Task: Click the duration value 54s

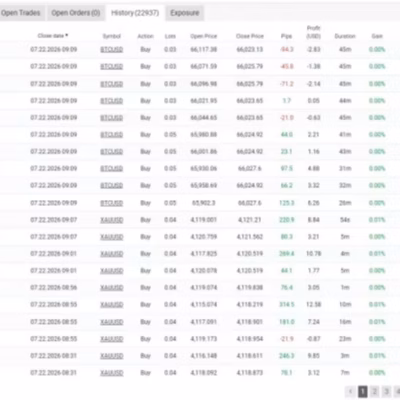Action: [345, 220]
